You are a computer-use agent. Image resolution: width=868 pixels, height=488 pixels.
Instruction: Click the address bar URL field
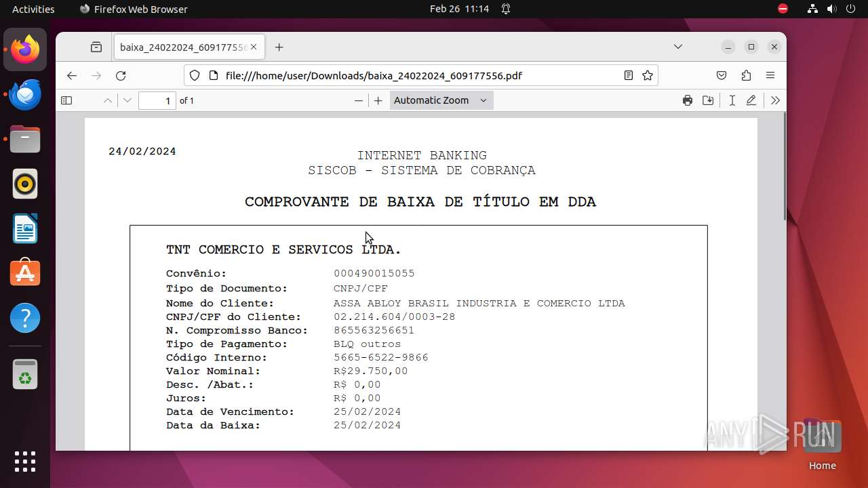tap(420, 75)
